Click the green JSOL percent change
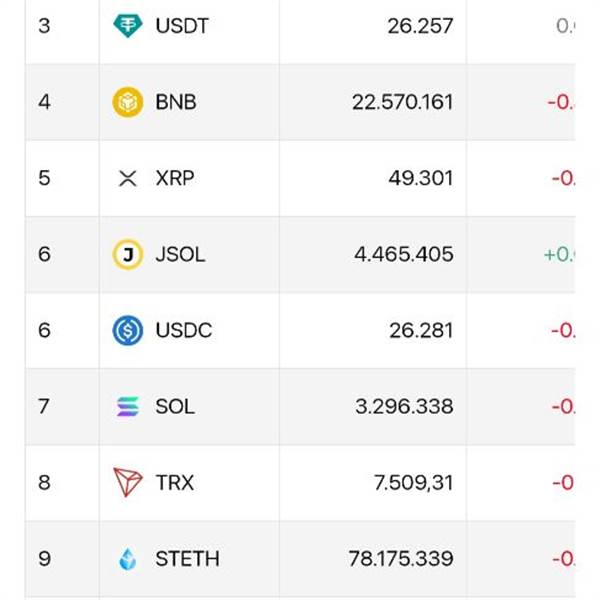Screen dimensions: 600x600 (x=559, y=255)
